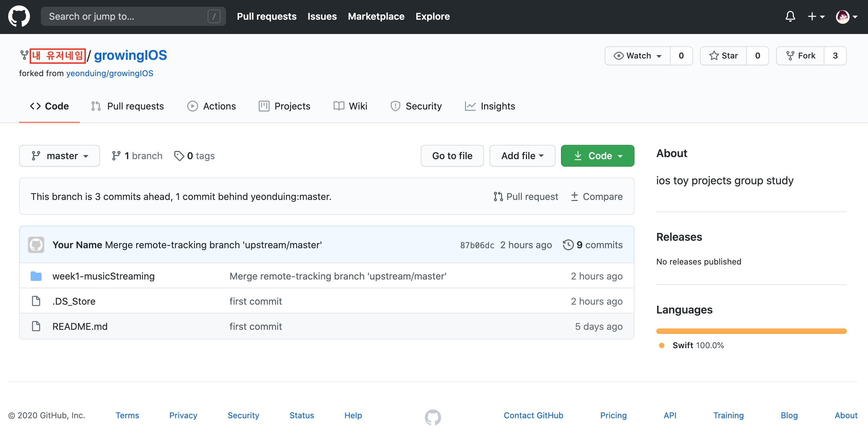Click the footer GitHub logo
Image resolution: width=868 pixels, height=440 pixels.
433,417
